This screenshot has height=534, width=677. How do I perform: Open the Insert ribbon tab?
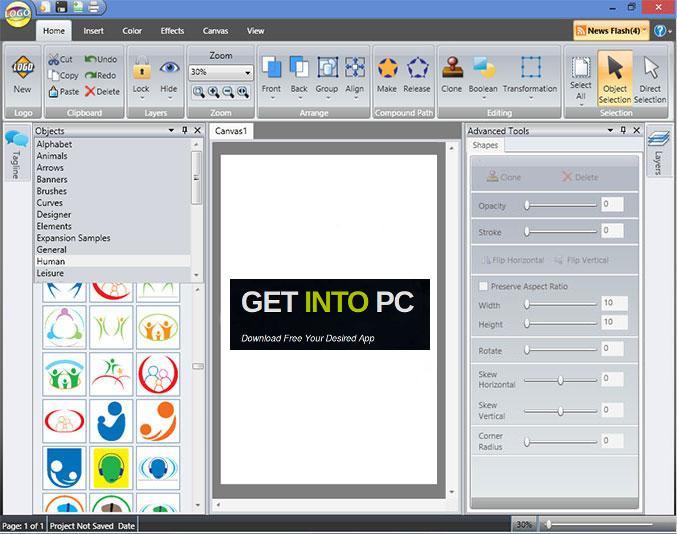[x=94, y=31]
